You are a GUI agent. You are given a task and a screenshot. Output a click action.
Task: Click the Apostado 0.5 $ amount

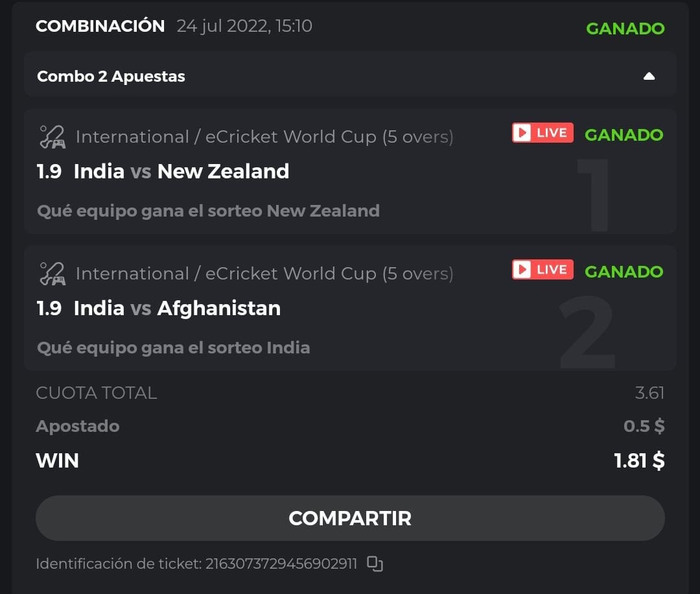[x=644, y=426]
